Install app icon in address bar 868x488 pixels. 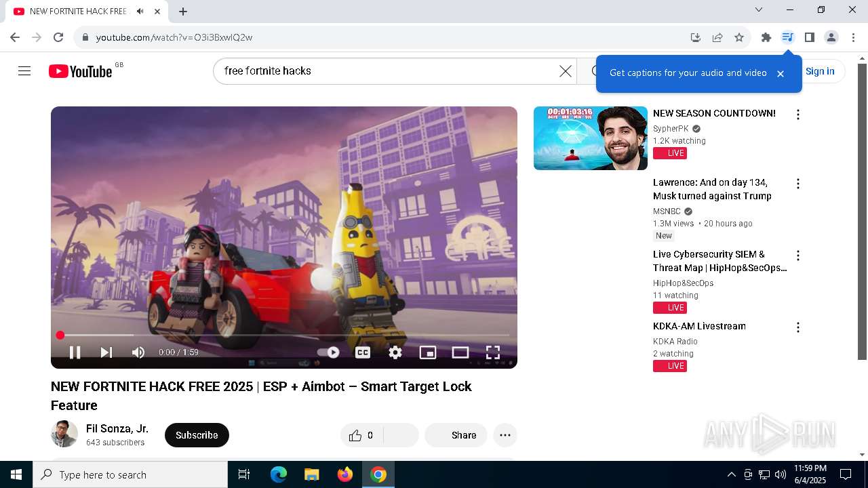(696, 37)
